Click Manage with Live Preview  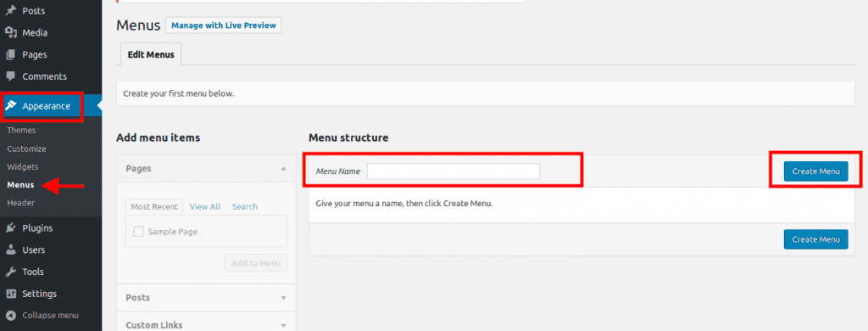point(224,25)
